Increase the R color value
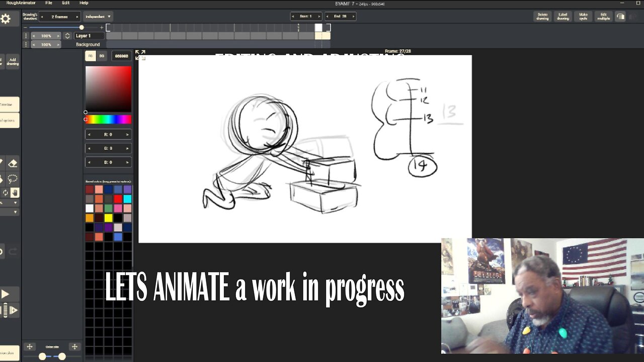 [127, 134]
